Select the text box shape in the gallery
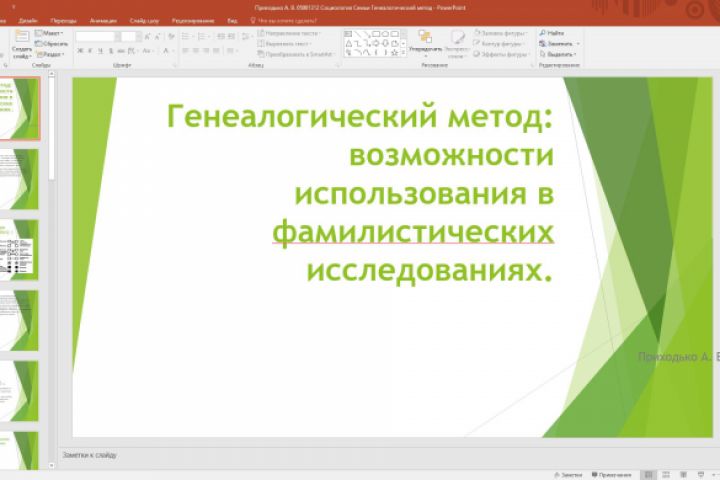This screenshot has height=480, width=720. point(348,34)
